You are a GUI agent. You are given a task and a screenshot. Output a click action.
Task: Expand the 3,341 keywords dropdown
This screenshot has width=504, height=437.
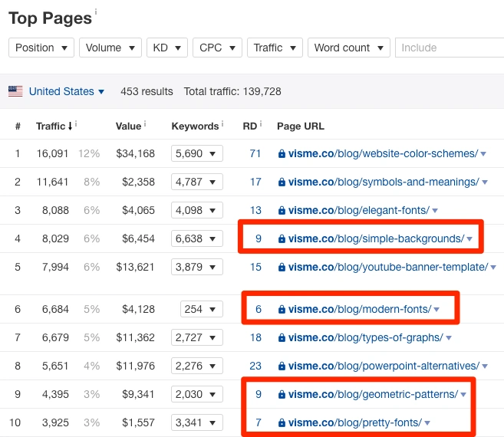pyautogui.click(x=197, y=422)
